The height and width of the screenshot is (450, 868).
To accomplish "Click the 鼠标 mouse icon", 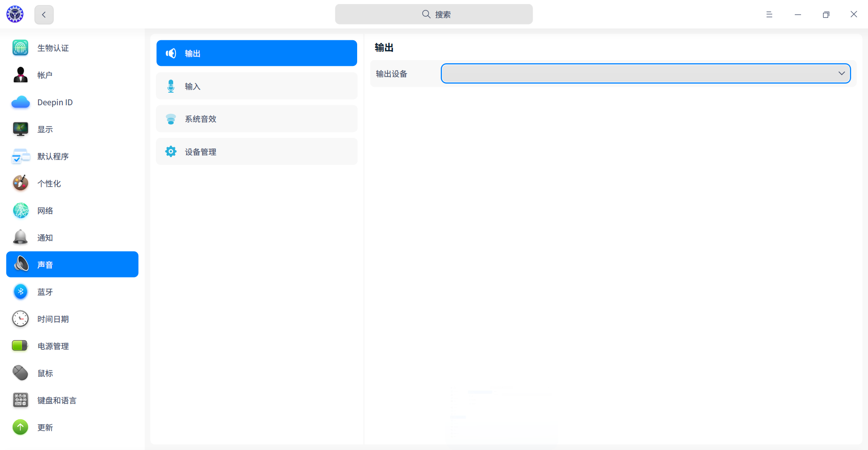I will pyautogui.click(x=20, y=373).
